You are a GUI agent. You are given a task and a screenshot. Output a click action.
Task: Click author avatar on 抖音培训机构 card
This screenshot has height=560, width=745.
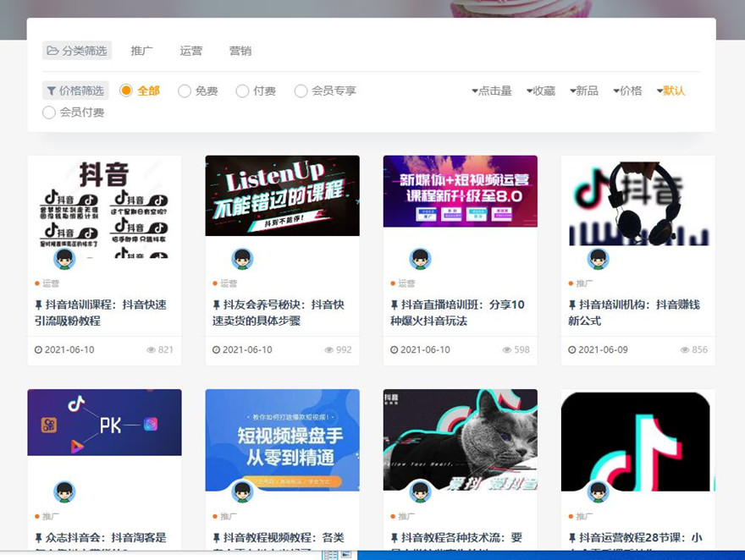[x=599, y=259]
